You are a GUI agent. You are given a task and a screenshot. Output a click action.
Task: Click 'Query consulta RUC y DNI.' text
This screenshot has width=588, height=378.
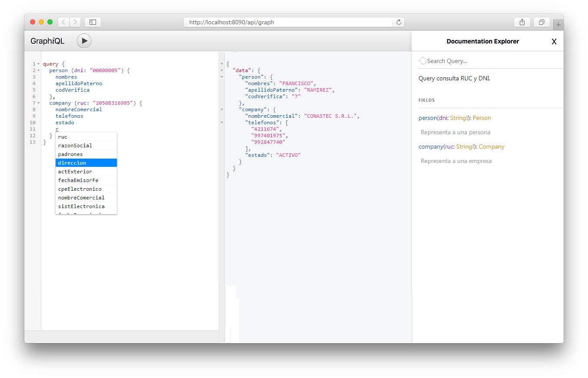click(x=454, y=79)
